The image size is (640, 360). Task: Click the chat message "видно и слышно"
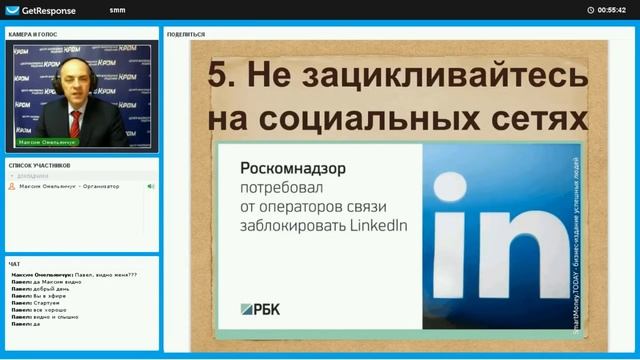coord(56,317)
